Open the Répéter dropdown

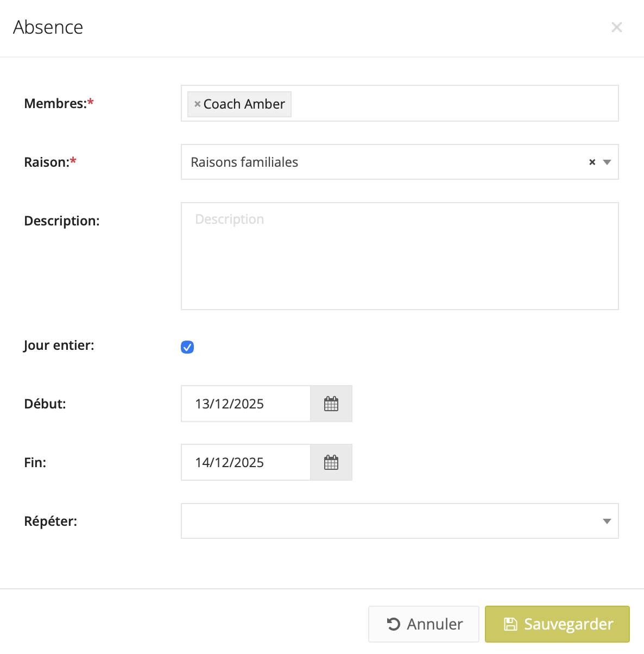click(399, 521)
